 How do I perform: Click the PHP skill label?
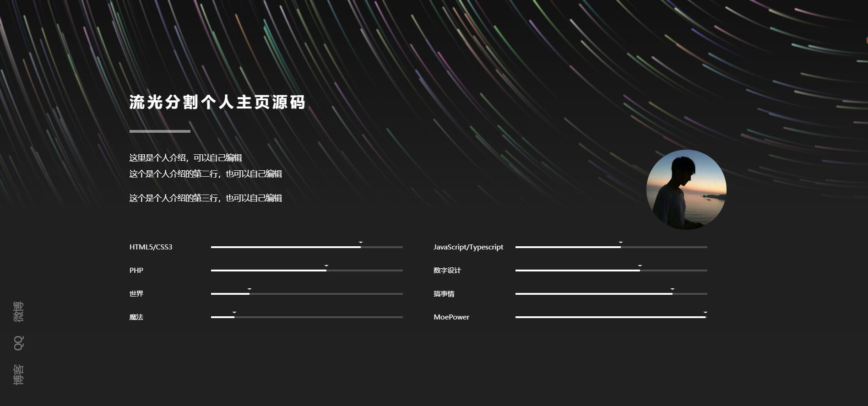(x=136, y=271)
